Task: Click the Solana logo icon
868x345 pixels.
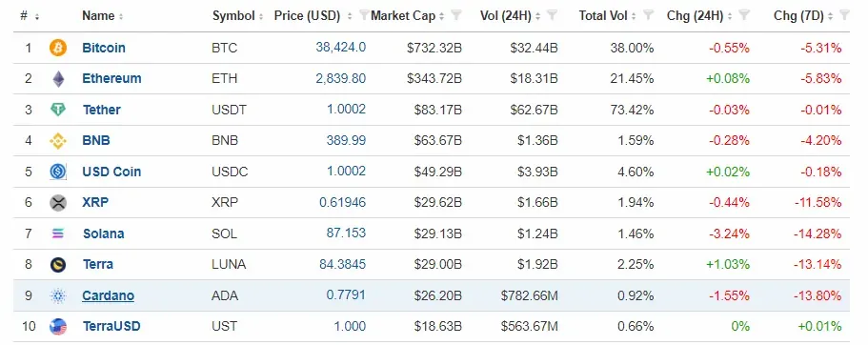Action: [57, 233]
